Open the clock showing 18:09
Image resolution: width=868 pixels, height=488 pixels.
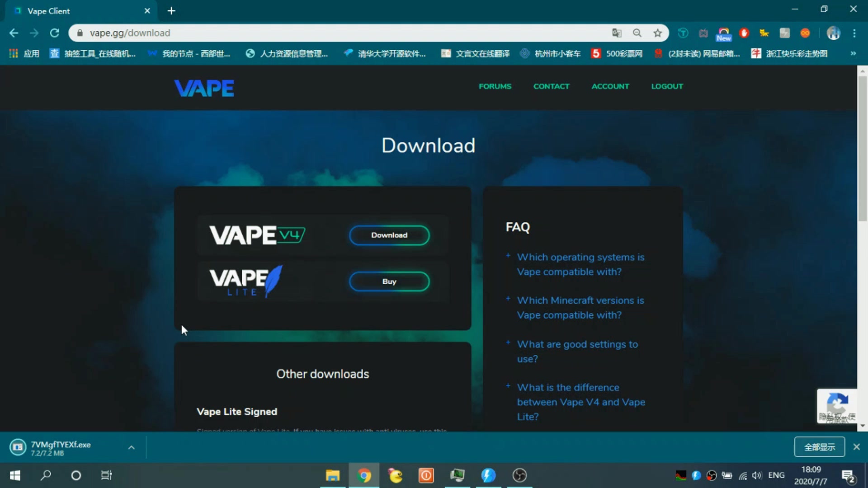811,476
